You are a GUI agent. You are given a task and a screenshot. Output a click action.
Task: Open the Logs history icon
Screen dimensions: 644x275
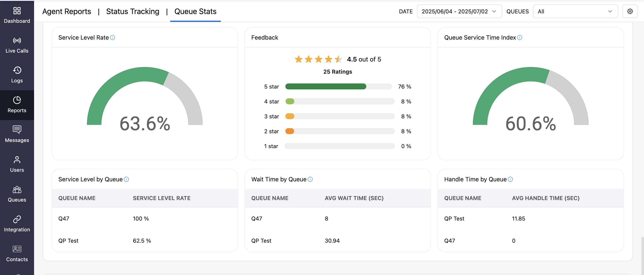click(x=17, y=75)
